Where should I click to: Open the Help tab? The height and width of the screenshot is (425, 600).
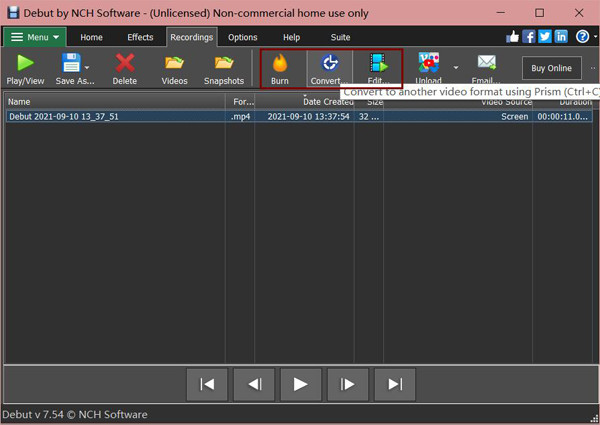click(291, 37)
